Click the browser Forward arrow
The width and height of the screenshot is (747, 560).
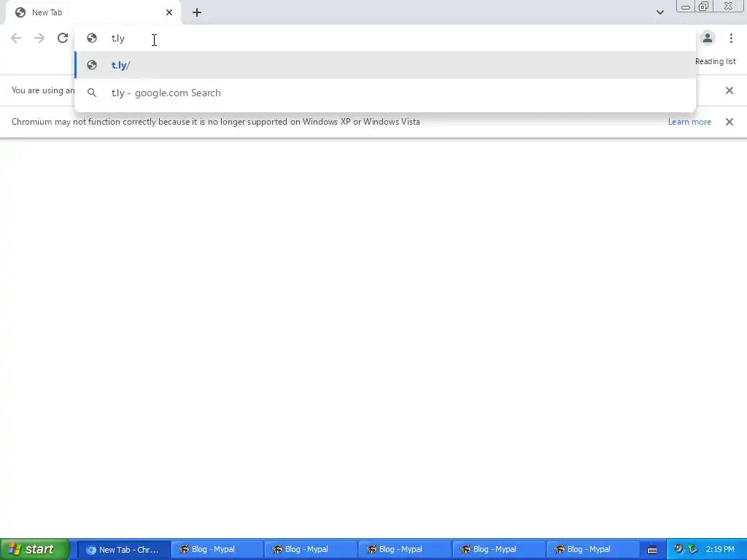[x=39, y=38]
